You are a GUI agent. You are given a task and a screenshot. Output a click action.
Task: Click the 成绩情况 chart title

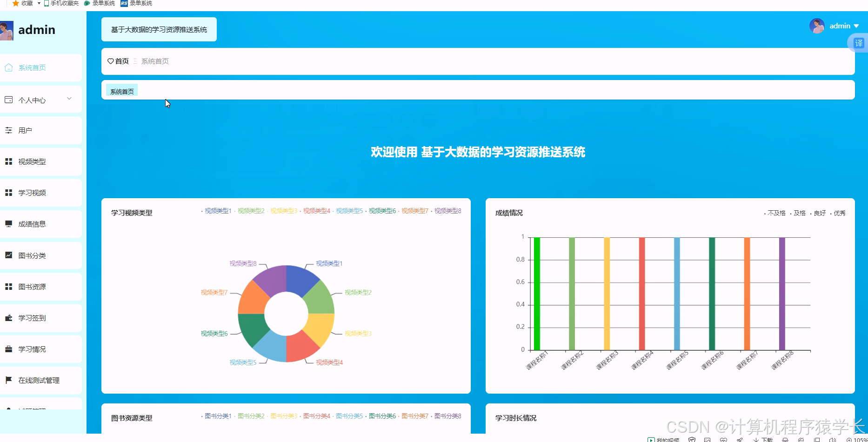[509, 213]
